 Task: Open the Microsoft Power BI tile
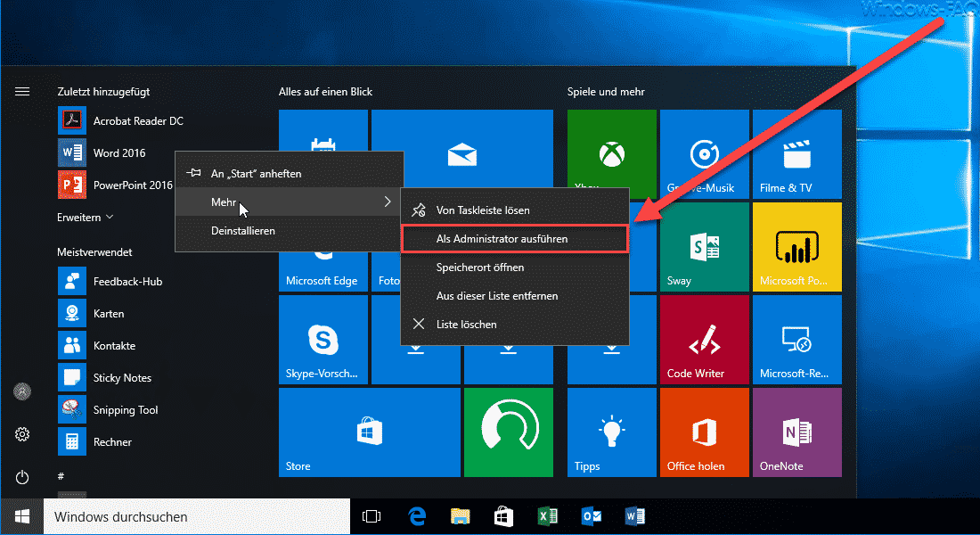(796, 246)
